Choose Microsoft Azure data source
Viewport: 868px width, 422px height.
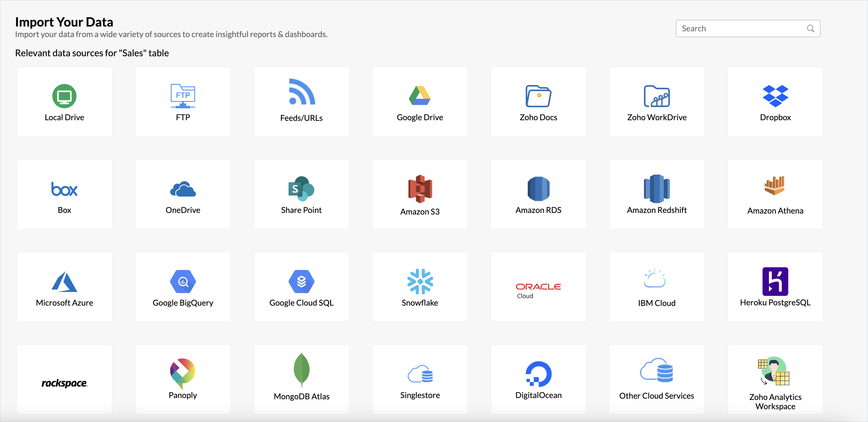64,286
